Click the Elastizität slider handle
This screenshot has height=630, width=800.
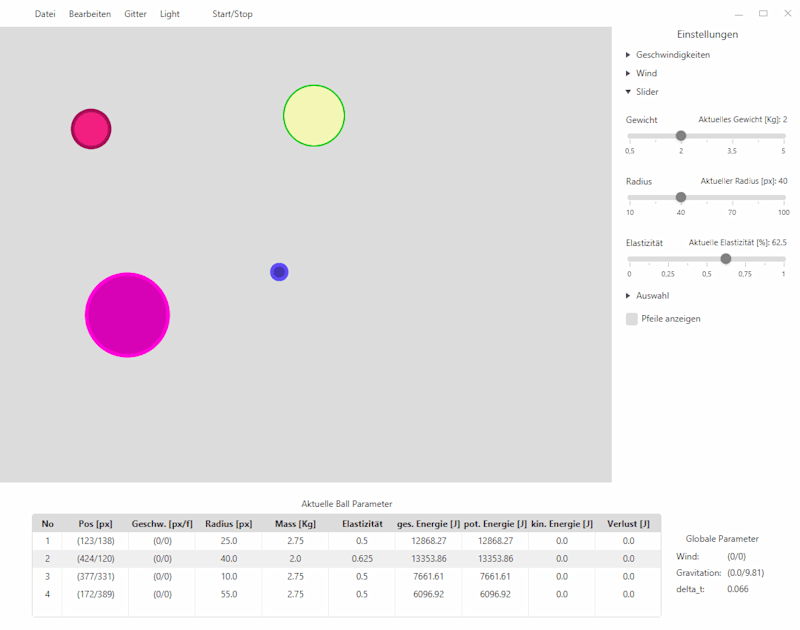click(x=726, y=259)
